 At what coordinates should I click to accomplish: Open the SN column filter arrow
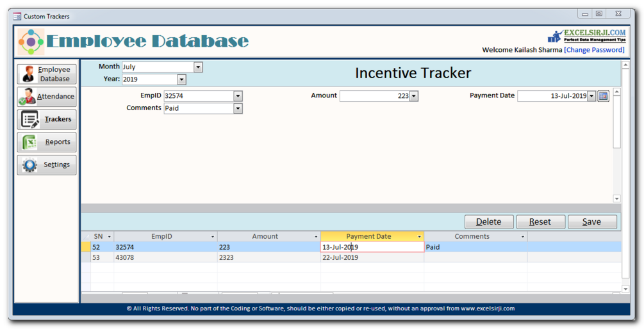click(x=109, y=237)
